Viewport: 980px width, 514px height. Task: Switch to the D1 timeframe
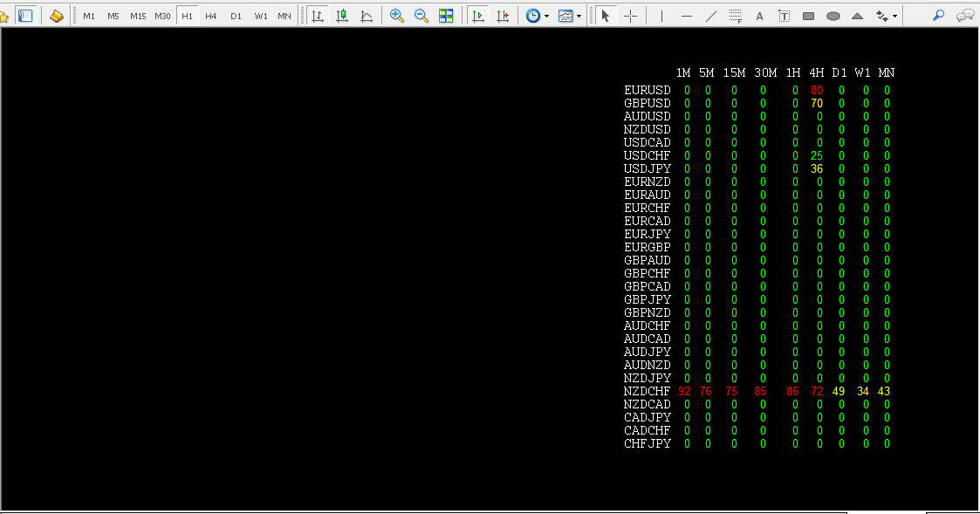point(236,16)
